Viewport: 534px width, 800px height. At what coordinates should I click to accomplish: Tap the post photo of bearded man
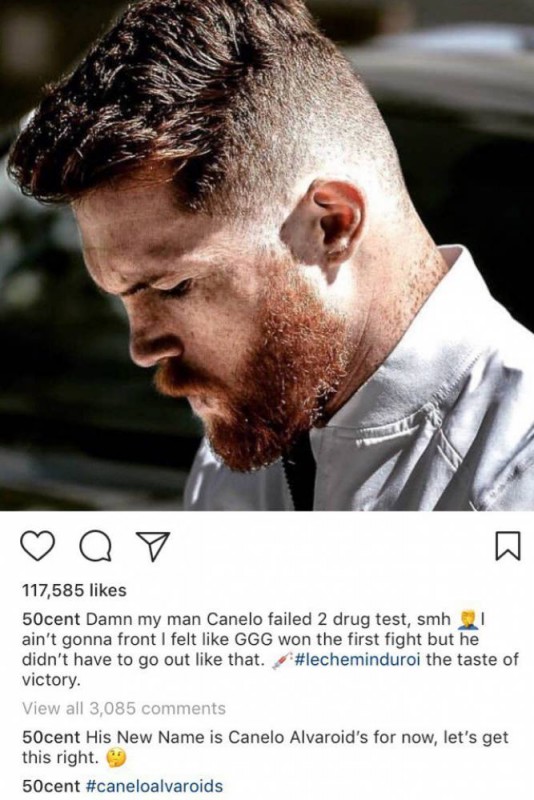(267, 255)
